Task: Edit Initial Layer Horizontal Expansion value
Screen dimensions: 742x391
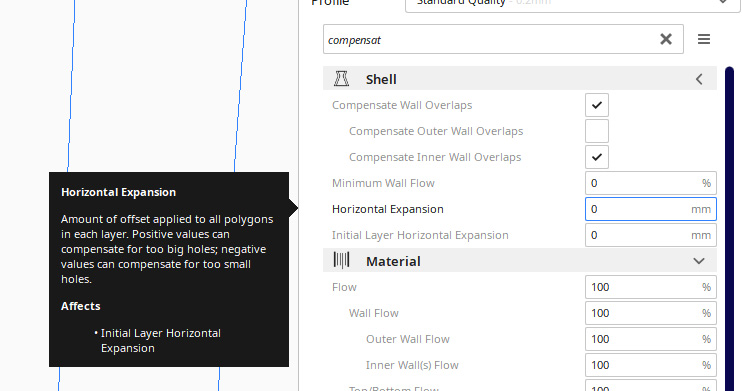Action: [x=651, y=235]
